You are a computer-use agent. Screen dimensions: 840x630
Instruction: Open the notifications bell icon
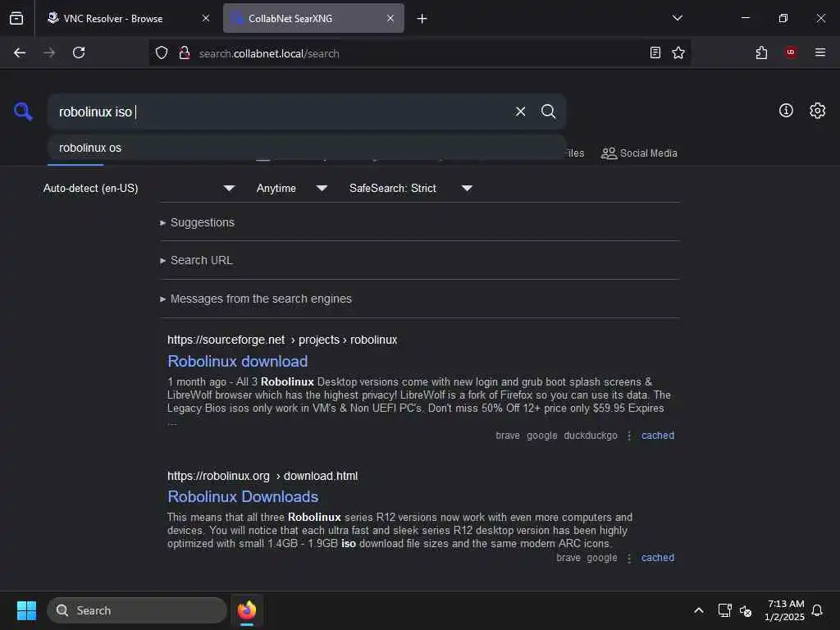coord(817,610)
